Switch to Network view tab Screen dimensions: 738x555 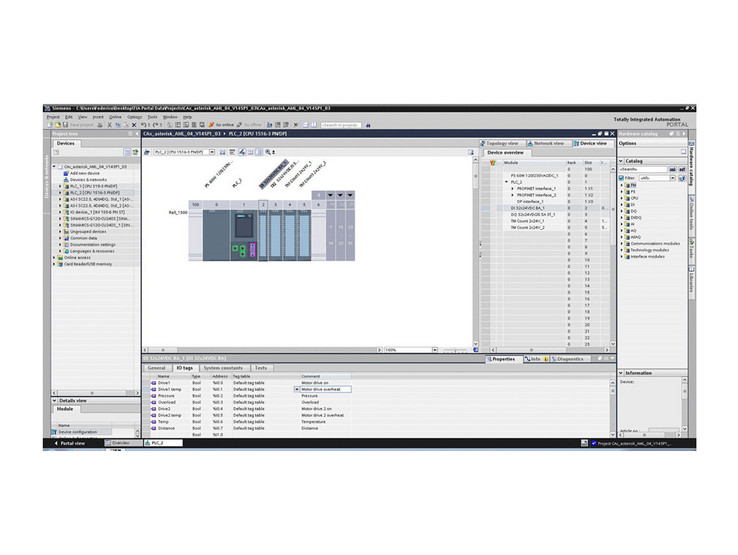[546, 143]
